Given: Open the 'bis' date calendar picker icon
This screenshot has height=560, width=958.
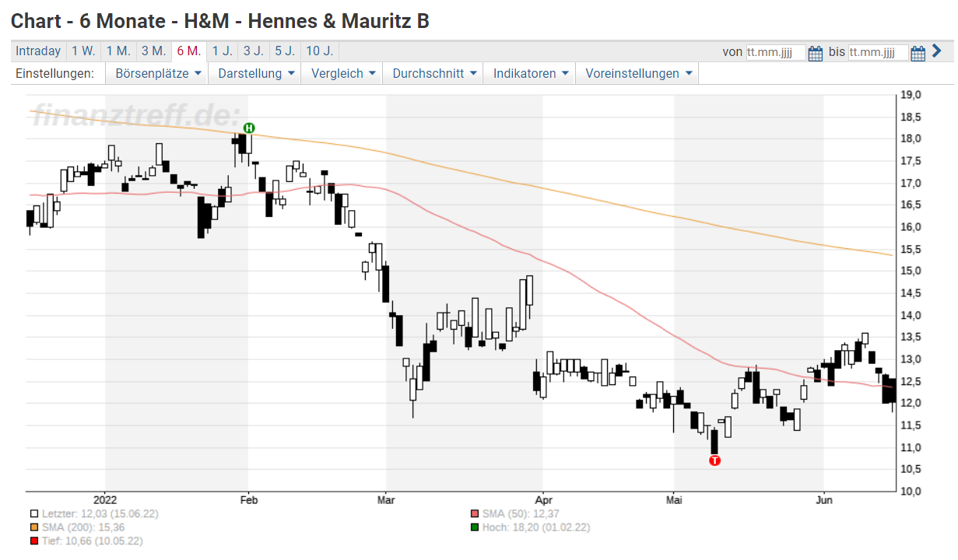Looking at the screenshot, I should coord(918,53).
